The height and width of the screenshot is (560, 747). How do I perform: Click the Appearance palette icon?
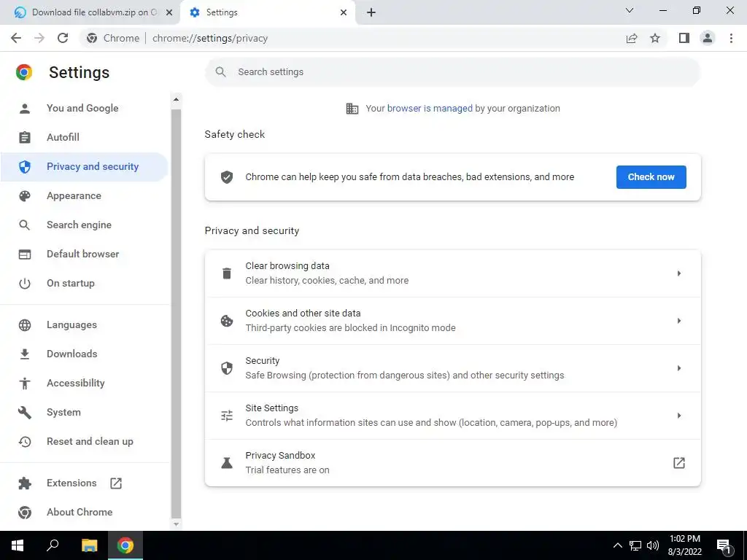[25, 195]
